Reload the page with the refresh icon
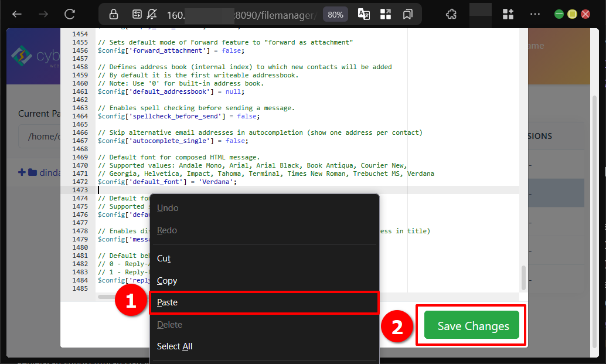 pyautogui.click(x=70, y=14)
